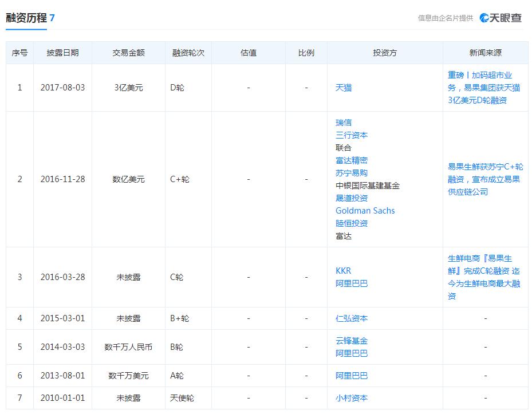This screenshot has width=532, height=414.
Task: Open the 瑞信 investor link
Action: pos(343,122)
